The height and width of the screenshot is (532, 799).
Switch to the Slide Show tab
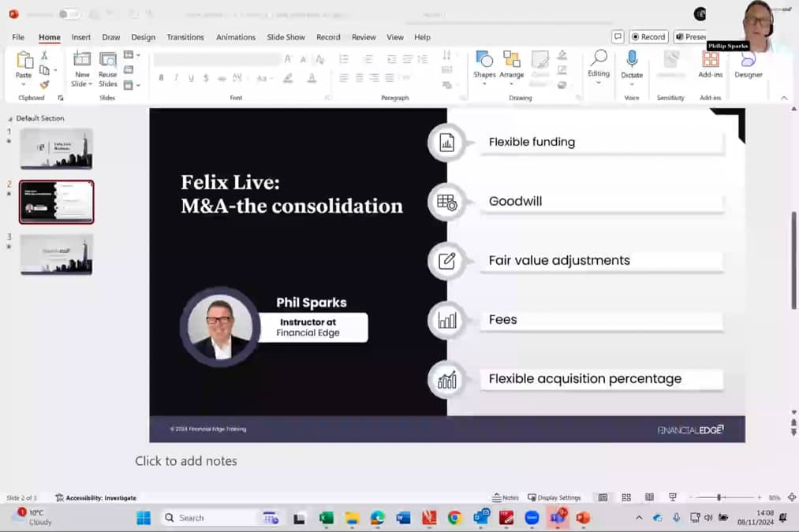286,37
